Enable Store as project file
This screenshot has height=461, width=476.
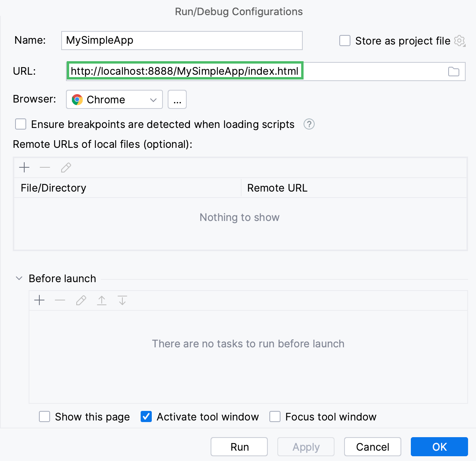[x=344, y=41]
